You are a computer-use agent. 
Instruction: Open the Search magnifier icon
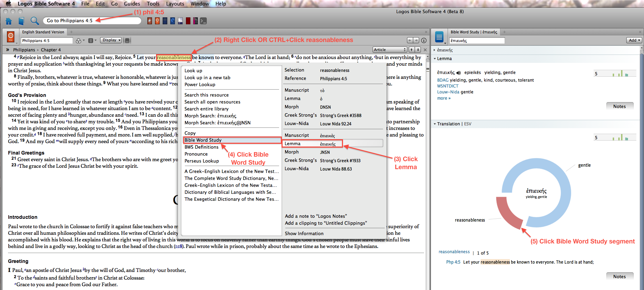pos(34,21)
